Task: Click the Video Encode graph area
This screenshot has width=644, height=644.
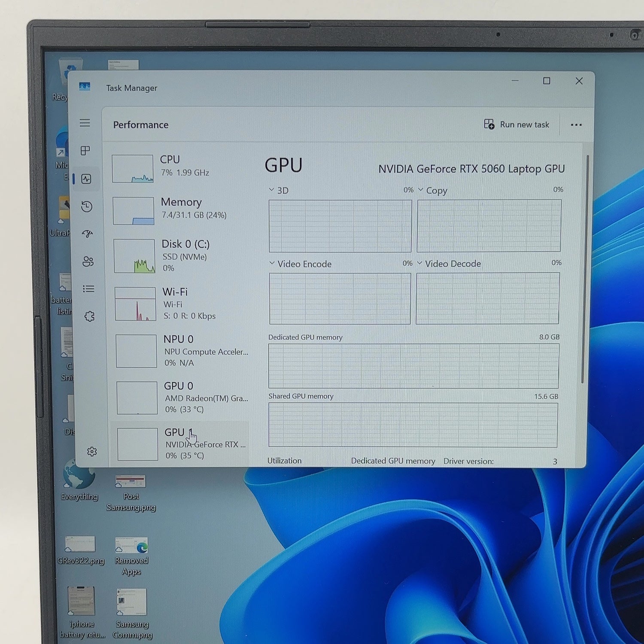Action: (340, 298)
